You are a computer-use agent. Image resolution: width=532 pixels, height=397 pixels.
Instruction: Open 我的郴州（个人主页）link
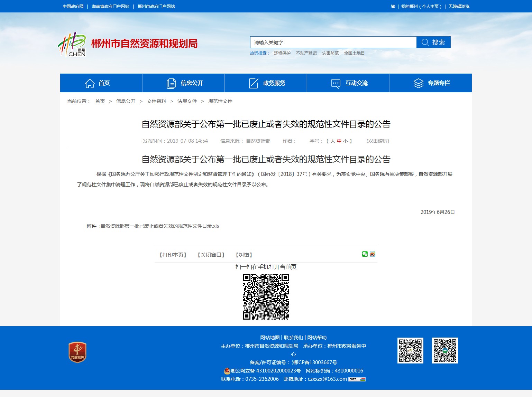pos(421,7)
